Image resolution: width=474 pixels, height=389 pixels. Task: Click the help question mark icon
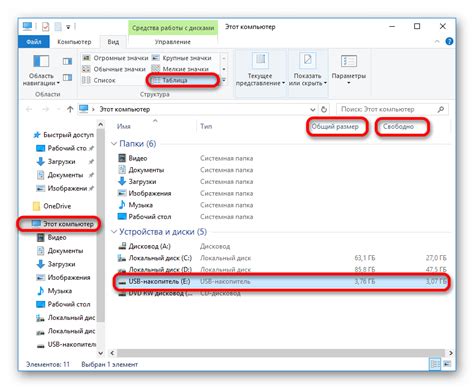[x=449, y=42]
